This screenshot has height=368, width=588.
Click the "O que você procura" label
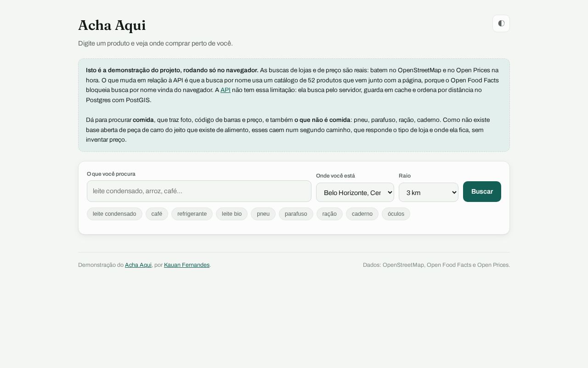pos(111,174)
